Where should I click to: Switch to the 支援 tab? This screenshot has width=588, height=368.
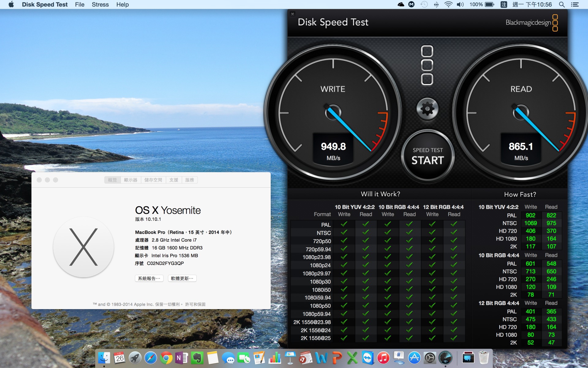coord(174,180)
